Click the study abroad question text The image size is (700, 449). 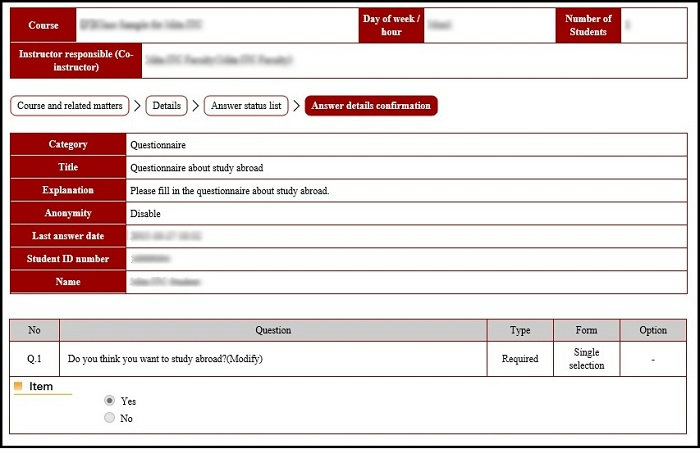(164, 359)
